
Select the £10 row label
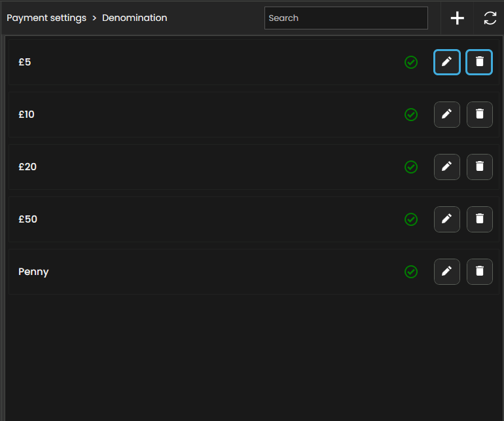[26, 115]
